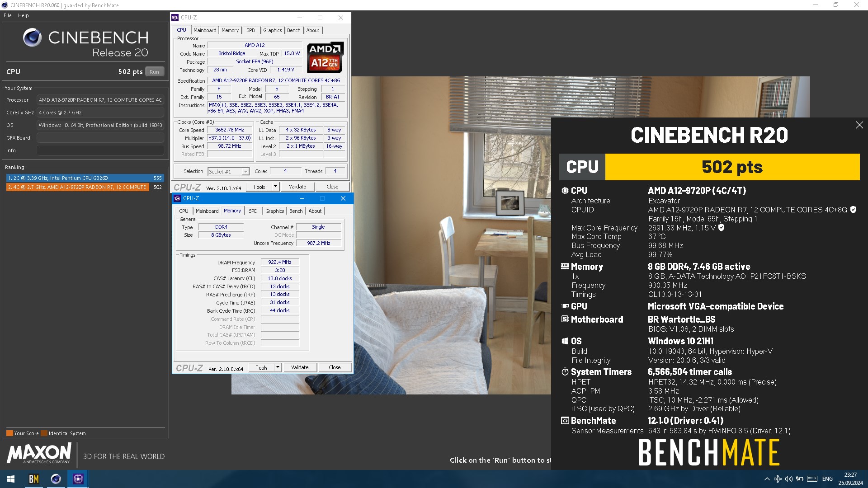
Task: Open Graphics tab in lower CPU-Z
Action: point(275,211)
